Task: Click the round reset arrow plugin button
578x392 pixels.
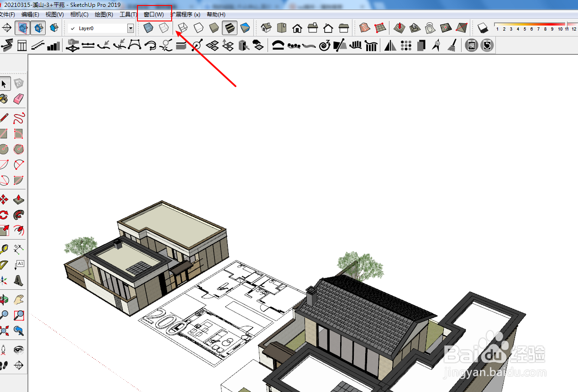Action: (487, 45)
